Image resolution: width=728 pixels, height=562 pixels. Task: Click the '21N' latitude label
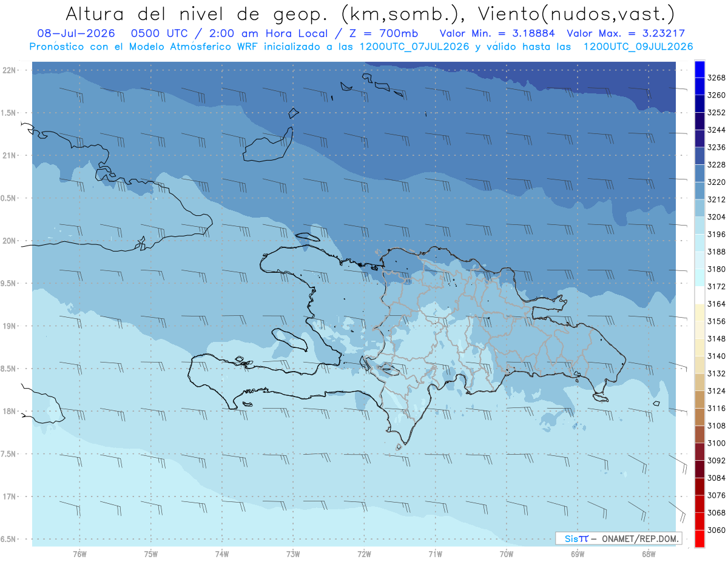8,156
